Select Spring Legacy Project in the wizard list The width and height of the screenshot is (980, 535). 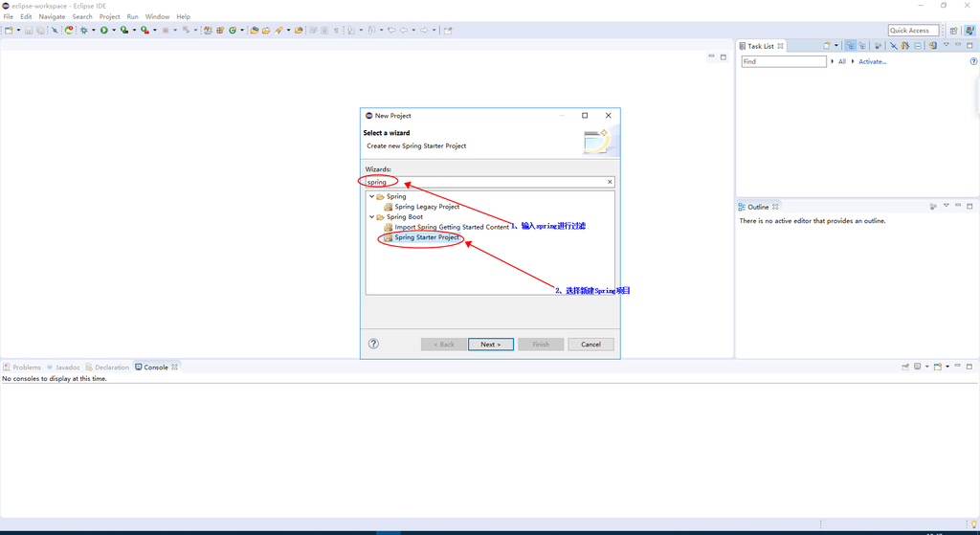pyautogui.click(x=426, y=207)
